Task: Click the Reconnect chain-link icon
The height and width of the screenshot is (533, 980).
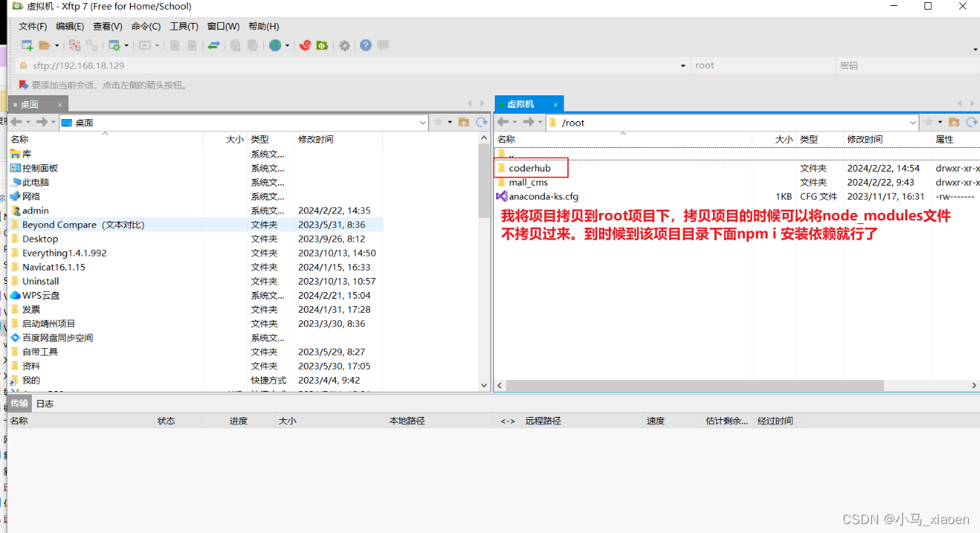Action: [92, 46]
